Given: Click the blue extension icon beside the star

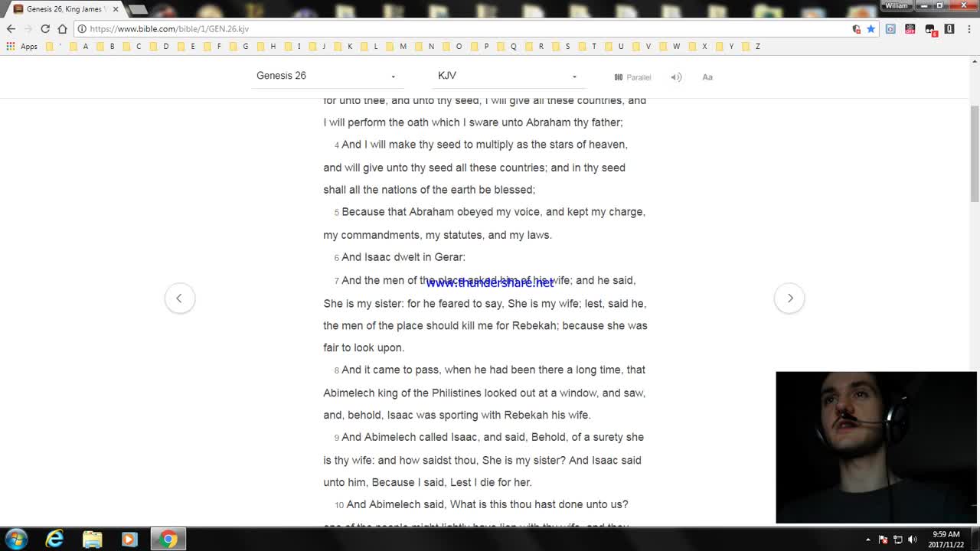Looking at the screenshot, I should point(890,29).
